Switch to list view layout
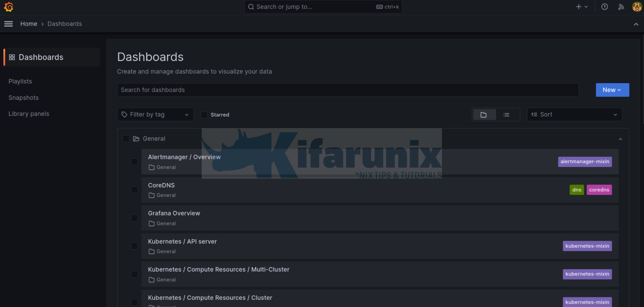The height and width of the screenshot is (307, 644). point(506,114)
